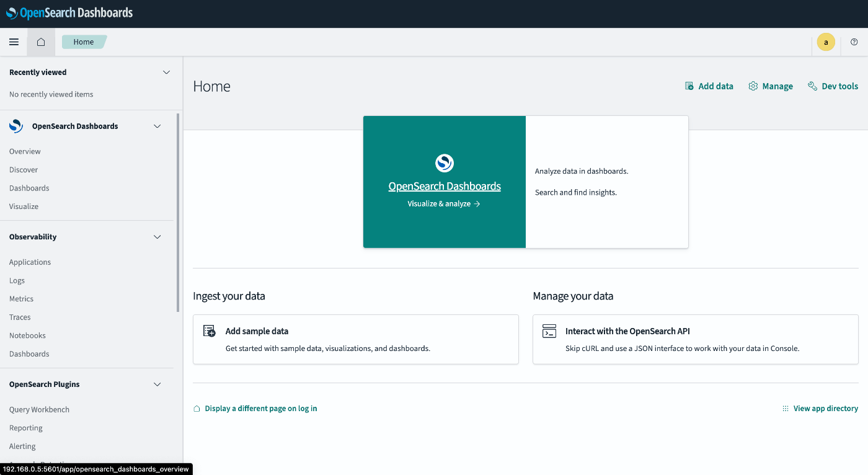Open Overview in the sidebar
Screen dimensions: 868x475
[25, 151]
